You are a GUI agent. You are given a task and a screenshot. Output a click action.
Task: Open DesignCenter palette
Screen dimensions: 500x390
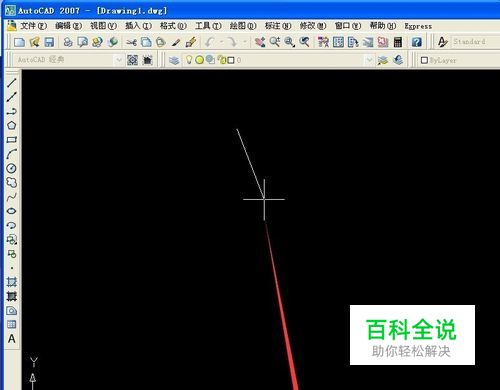tap(338, 42)
